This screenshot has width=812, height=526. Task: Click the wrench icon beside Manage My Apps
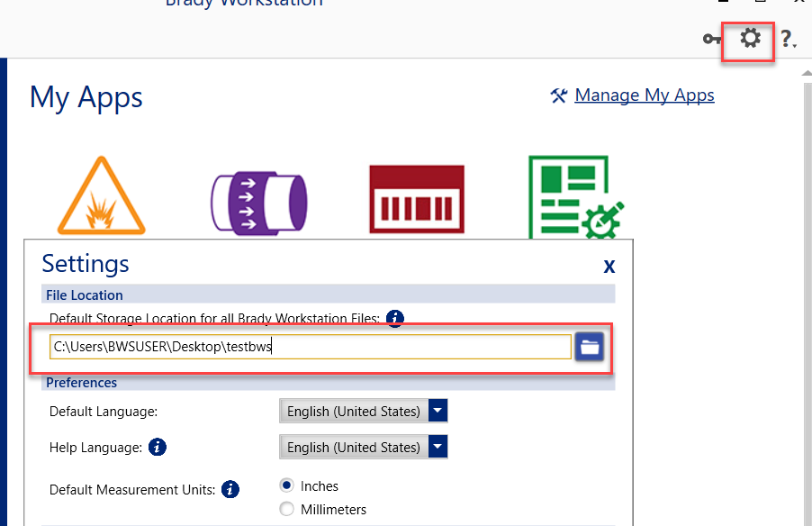559,95
